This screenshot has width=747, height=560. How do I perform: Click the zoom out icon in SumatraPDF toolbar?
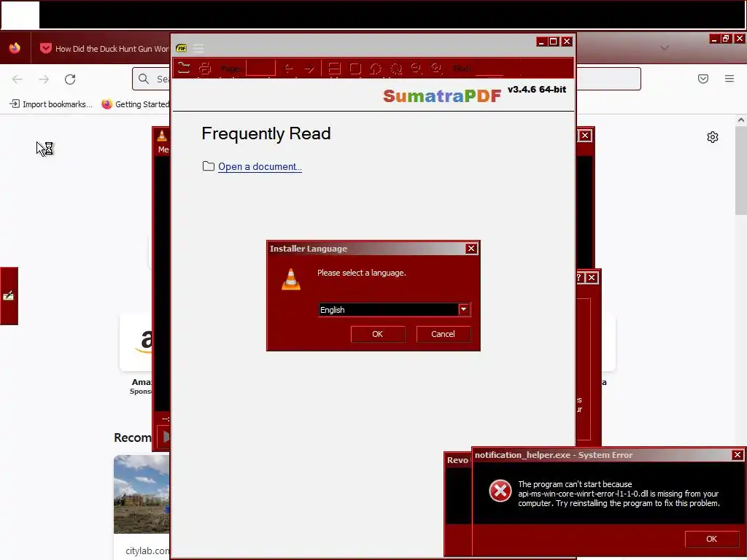[x=416, y=69]
